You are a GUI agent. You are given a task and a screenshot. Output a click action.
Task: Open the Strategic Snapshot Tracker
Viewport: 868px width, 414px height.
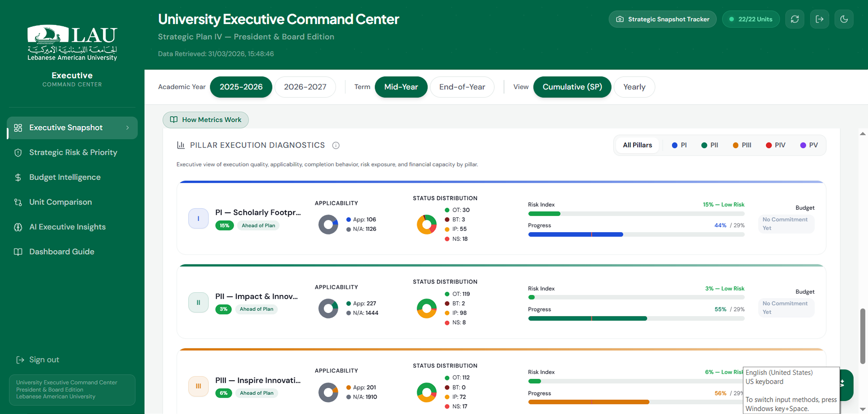click(x=662, y=19)
